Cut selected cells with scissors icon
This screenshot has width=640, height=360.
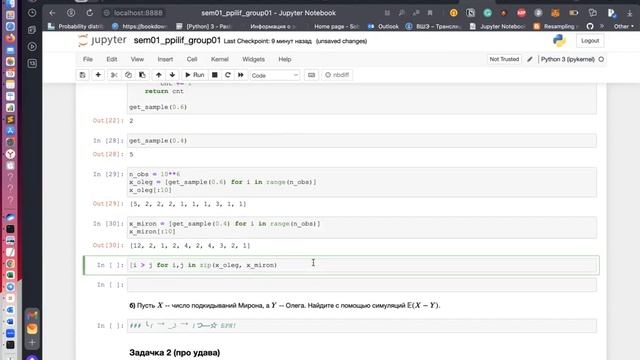tap(114, 75)
